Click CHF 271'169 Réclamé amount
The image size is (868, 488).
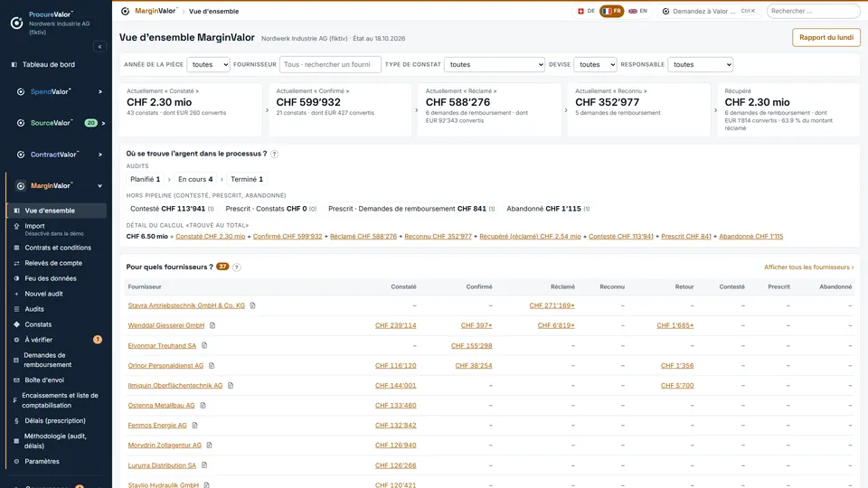(x=552, y=305)
